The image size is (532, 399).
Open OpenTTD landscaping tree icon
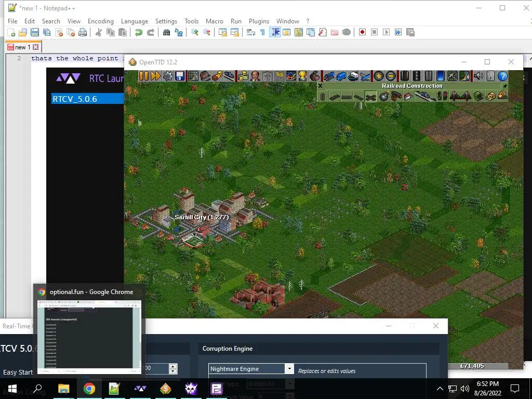(x=464, y=76)
